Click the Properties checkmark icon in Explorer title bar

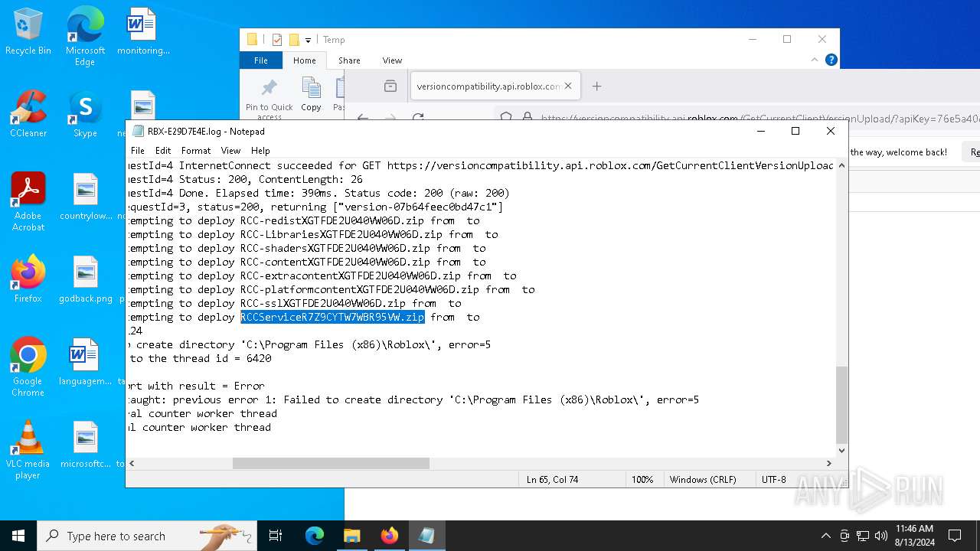[277, 40]
